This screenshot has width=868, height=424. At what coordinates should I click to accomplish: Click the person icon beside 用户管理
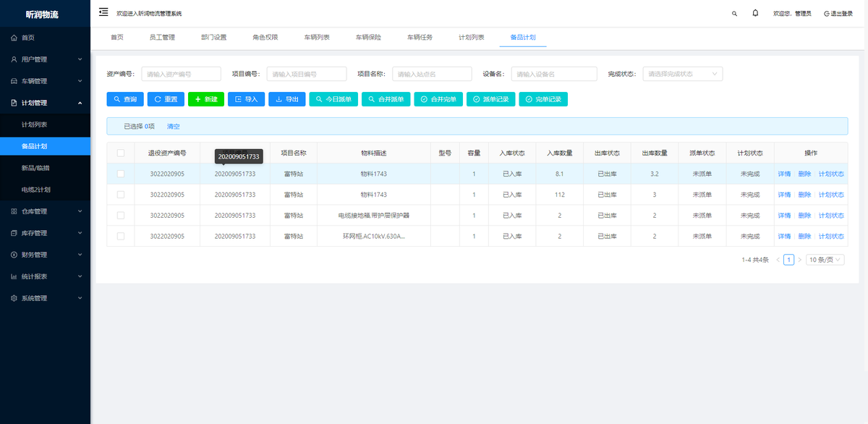click(14, 59)
